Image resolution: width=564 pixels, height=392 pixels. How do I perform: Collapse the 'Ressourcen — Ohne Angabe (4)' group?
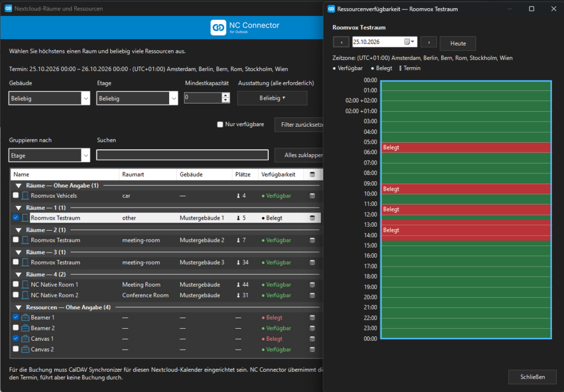tap(18, 307)
